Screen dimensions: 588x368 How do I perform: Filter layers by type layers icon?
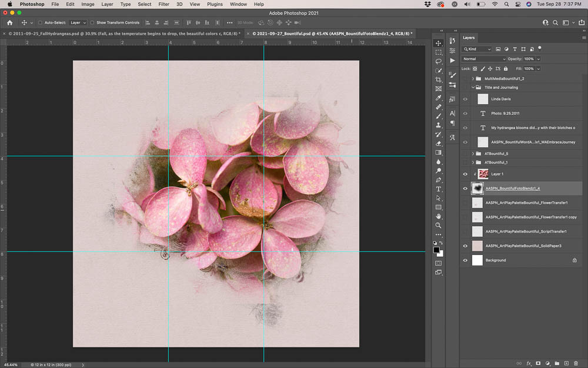514,49
